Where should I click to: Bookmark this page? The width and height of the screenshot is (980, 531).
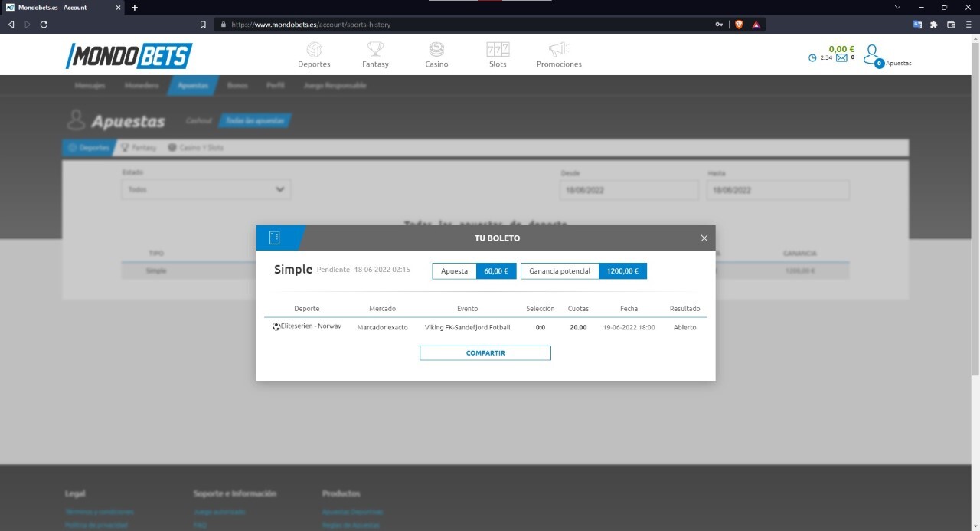(203, 25)
